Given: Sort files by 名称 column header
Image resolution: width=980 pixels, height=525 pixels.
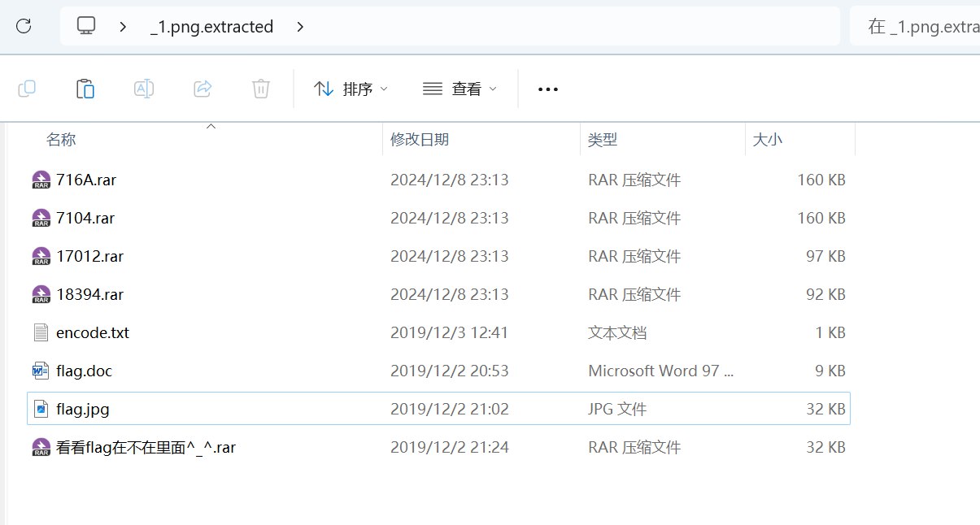Looking at the screenshot, I should tap(61, 140).
